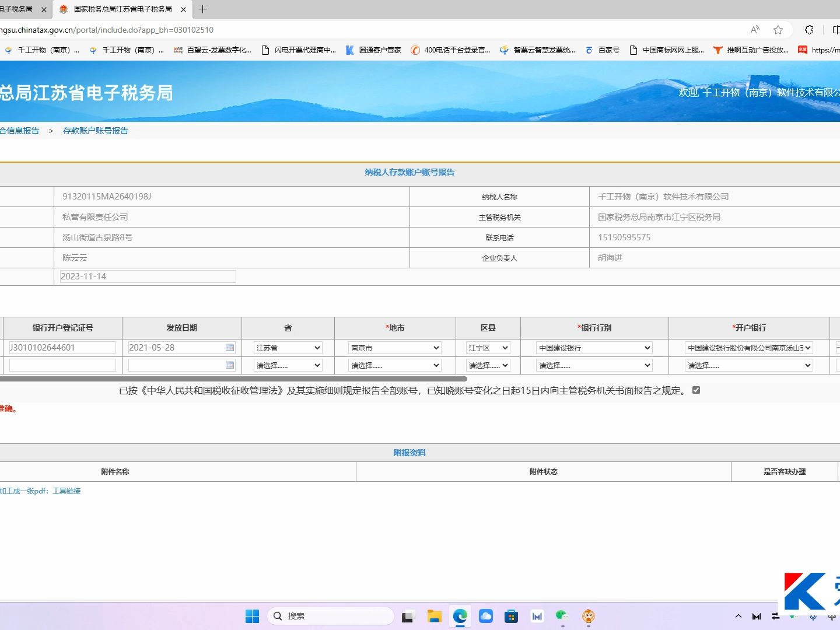Open Task View on the taskbar
The width and height of the screenshot is (840, 630).
tap(408, 616)
